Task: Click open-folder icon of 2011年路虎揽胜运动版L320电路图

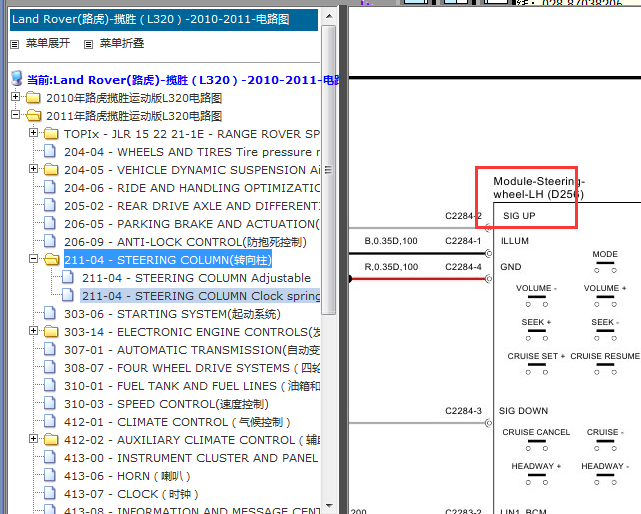Action: pyautogui.click(x=34, y=116)
